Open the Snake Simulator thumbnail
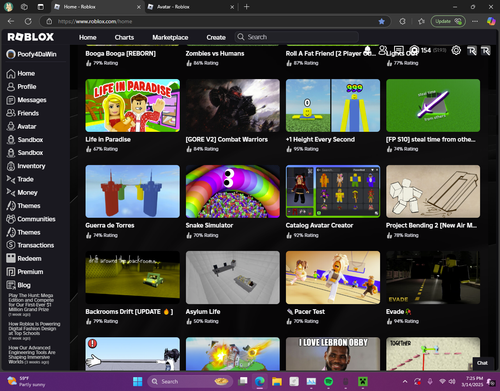 pyautogui.click(x=233, y=191)
